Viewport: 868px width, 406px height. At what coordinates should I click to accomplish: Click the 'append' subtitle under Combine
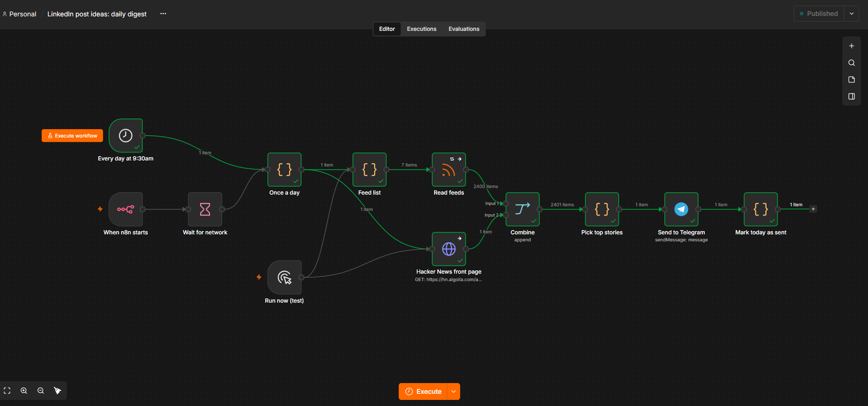click(x=522, y=240)
